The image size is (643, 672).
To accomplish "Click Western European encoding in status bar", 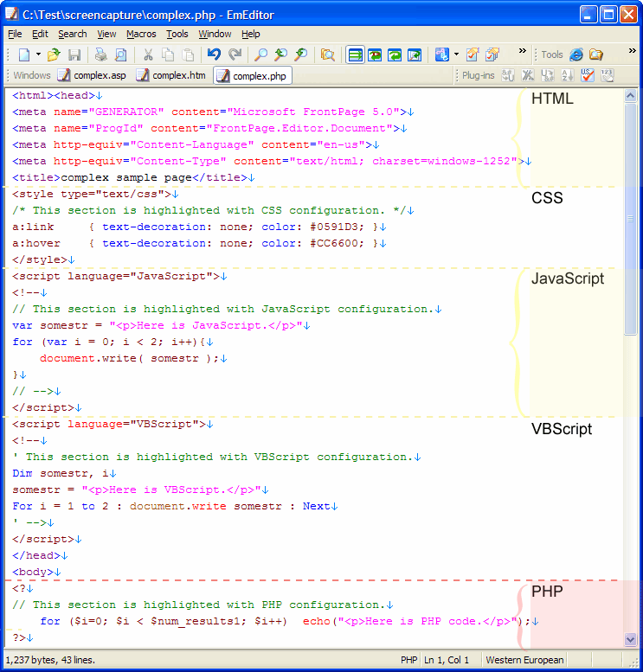I will pyautogui.click(x=524, y=660).
